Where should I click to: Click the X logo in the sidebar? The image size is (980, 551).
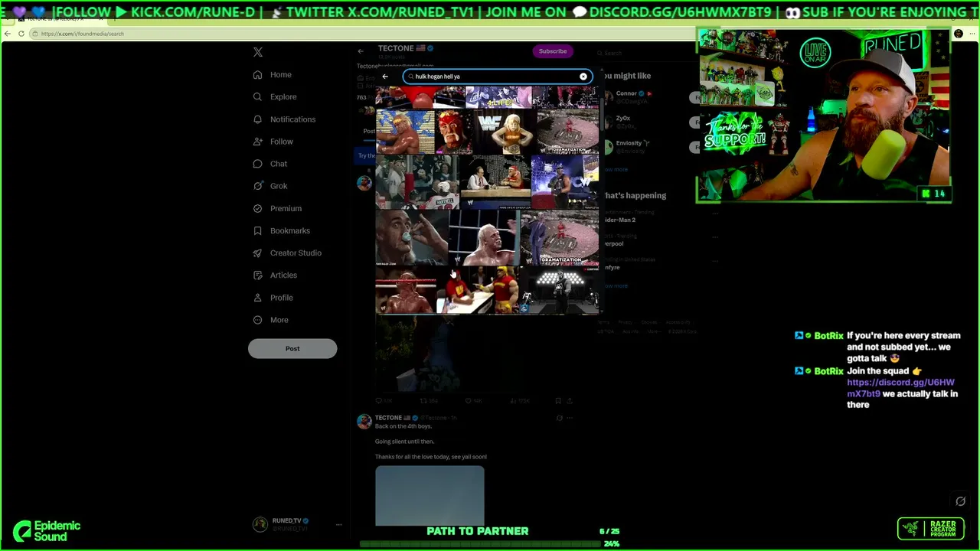258,52
